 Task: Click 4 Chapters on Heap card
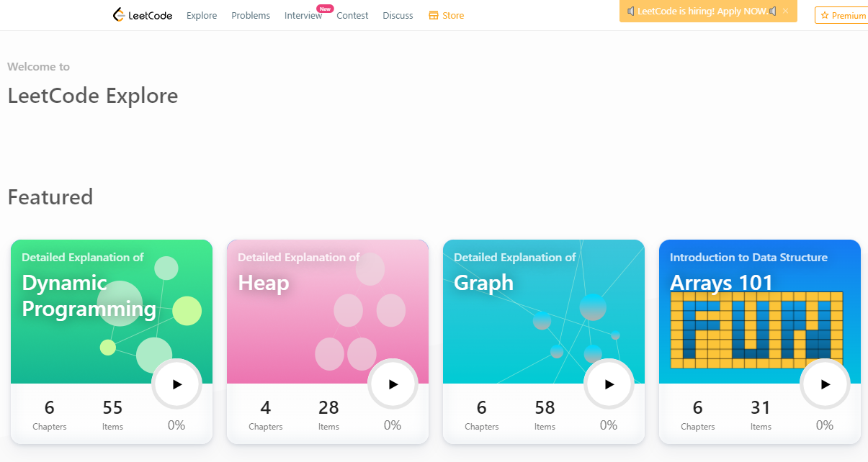tap(266, 415)
